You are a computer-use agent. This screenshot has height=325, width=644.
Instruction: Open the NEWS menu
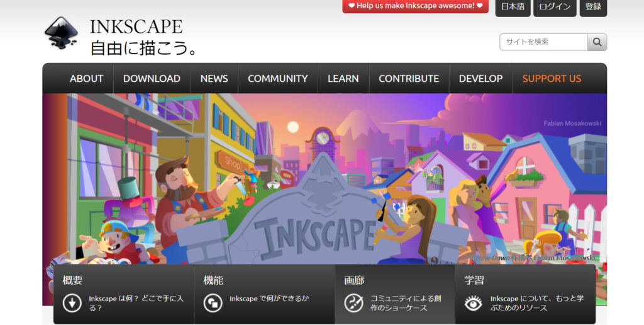(x=214, y=79)
